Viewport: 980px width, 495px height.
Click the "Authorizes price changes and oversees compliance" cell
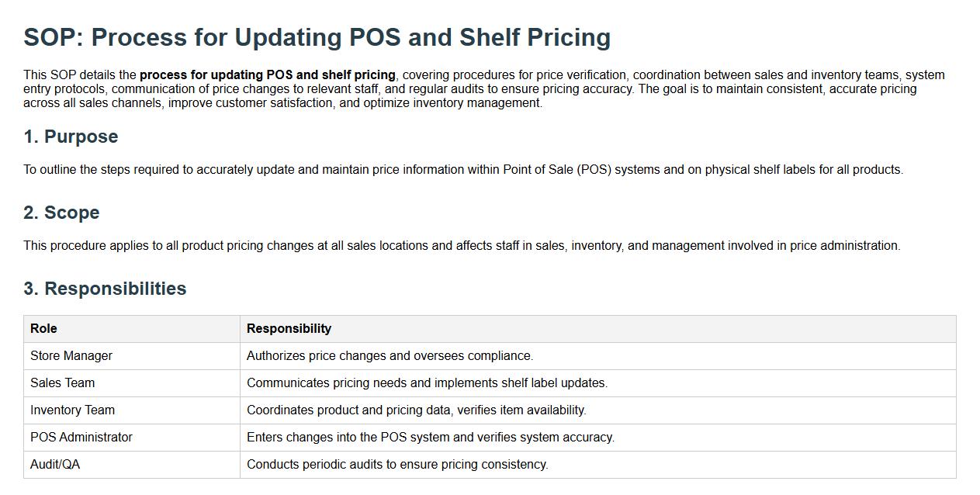390,356
